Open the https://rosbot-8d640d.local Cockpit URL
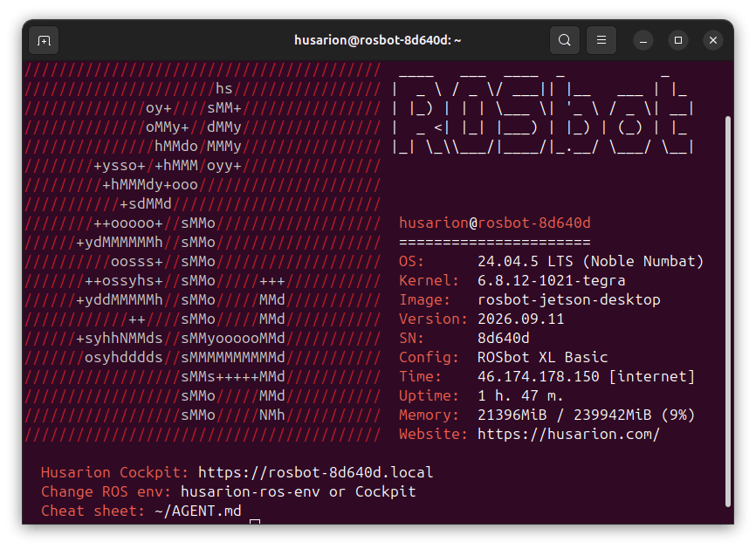This screenshot has width=756, height=549. (x=315, y=472)
